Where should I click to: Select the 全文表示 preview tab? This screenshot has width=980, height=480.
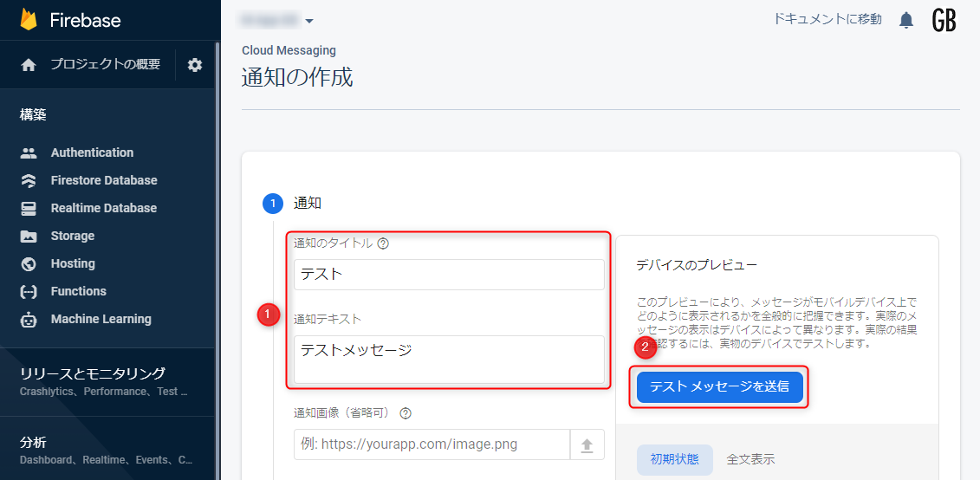point(750,460)
